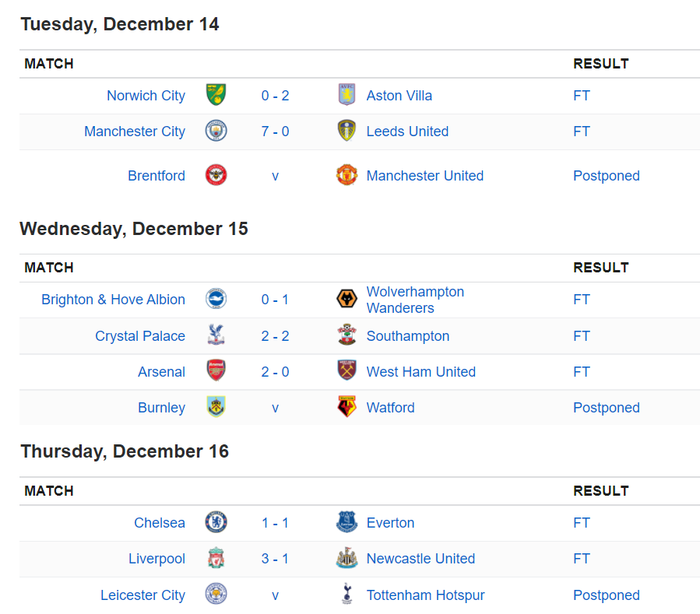Click the Aston Villa club crest
The image size is (700, 614).
[346, 95]
